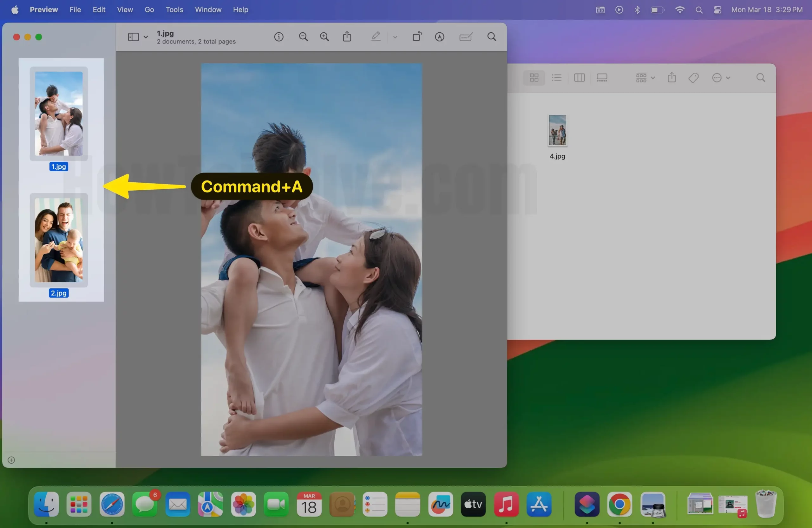Open the form filling toolbar icon
This screenshot has height=528, width=812.
(x=466, y=37)
